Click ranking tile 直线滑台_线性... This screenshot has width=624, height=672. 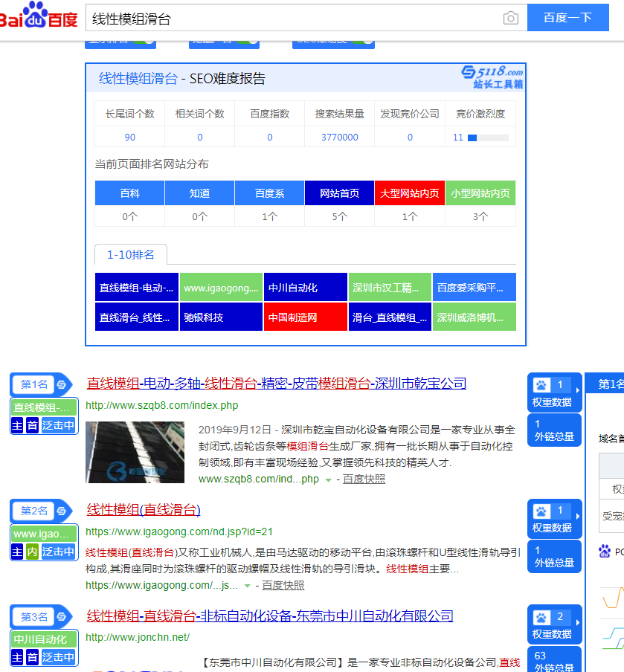pyautogui.click(x=136, y=317)
